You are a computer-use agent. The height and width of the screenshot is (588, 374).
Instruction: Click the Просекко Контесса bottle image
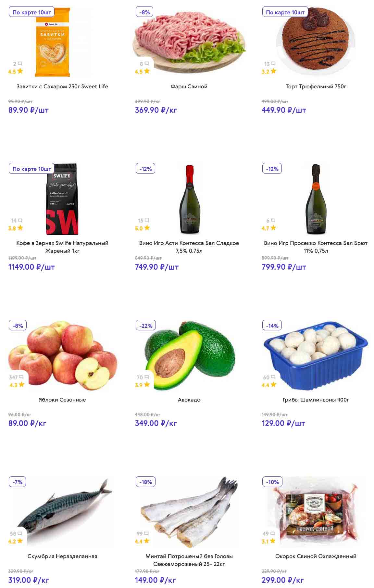(316, 199)
